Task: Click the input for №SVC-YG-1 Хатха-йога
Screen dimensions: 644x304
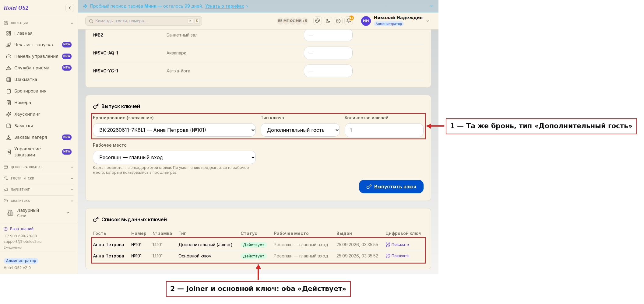Action: tap(328, 71)
